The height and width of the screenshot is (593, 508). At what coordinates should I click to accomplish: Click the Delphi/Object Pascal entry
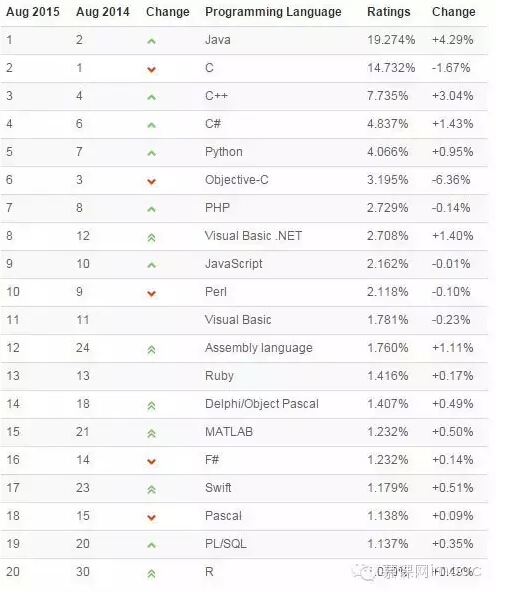[262, 404]
